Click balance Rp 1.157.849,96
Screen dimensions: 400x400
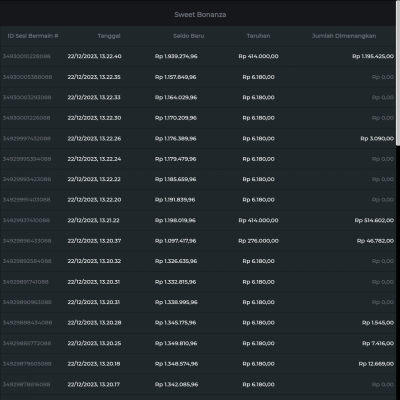pos(176,77)
